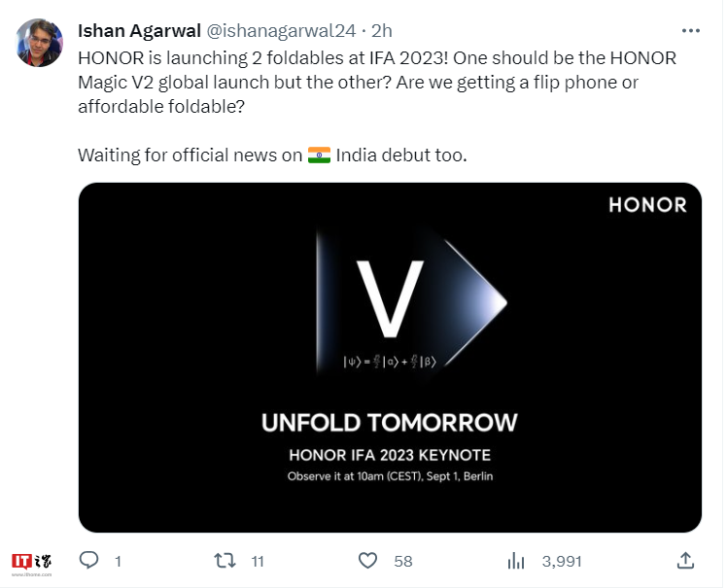Click the IT之家 watermark logo
Viewport: 727px width, 588px height.
(32, 562)
